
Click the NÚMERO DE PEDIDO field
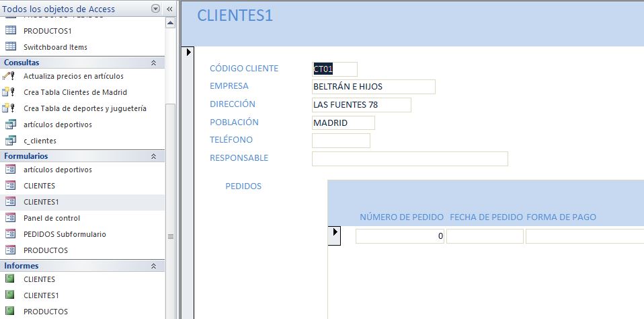399,236
